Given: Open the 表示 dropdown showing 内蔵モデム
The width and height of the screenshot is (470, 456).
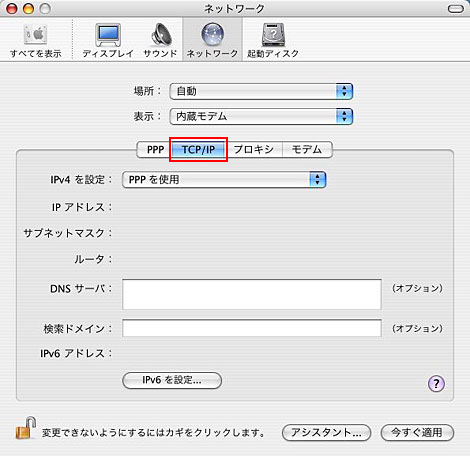Looking at the screenshot, I should (x=261, y=116).
